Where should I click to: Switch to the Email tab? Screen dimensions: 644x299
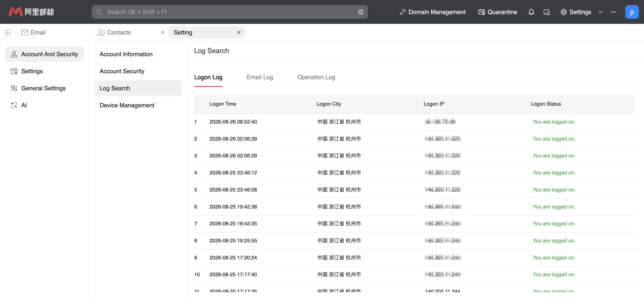pyautogui.click(x=33, y=32)
